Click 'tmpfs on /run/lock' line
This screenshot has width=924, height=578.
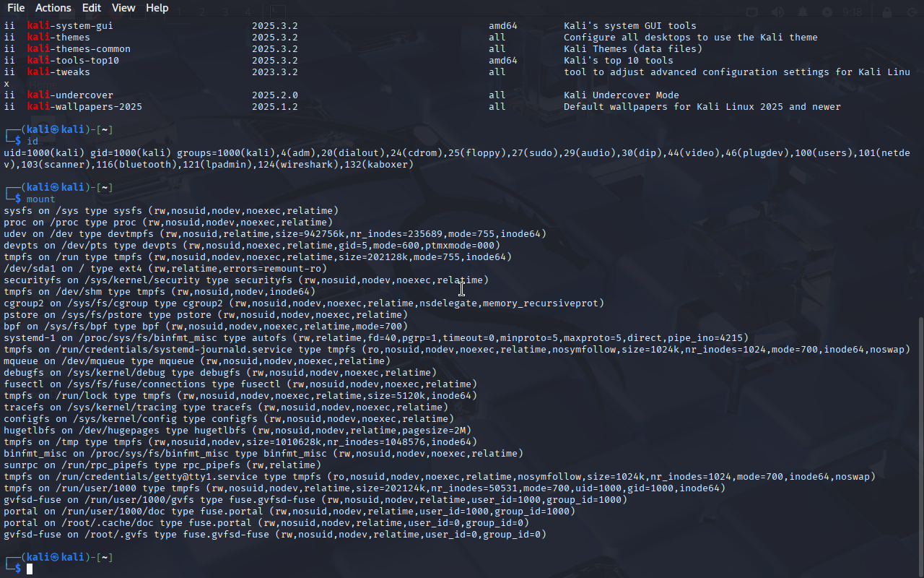[x=240, y=396]
